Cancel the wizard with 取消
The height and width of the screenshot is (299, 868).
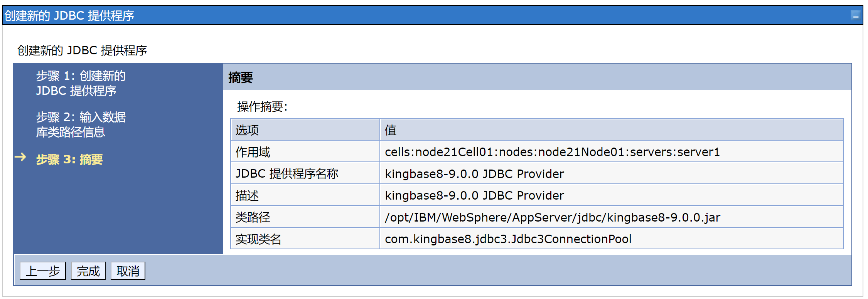tap(128, 271)
